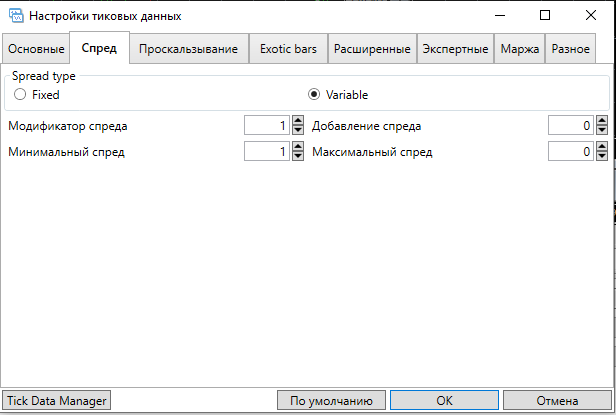
Task: Decrease Модификатор спреда value with down arrow
Action: point(298,130)
